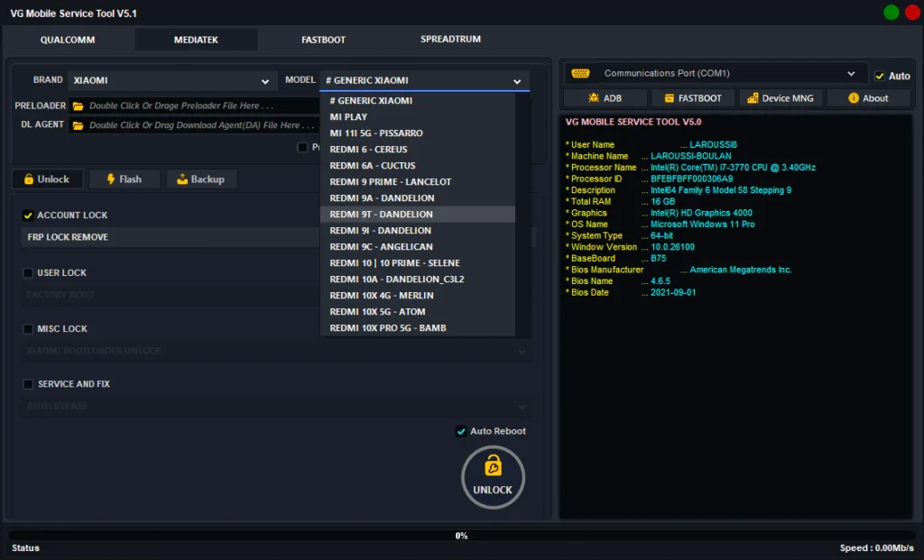Select REDMI 10X 4G - MERLIN
The image size is (924, 560).
(x=417, y=296)
